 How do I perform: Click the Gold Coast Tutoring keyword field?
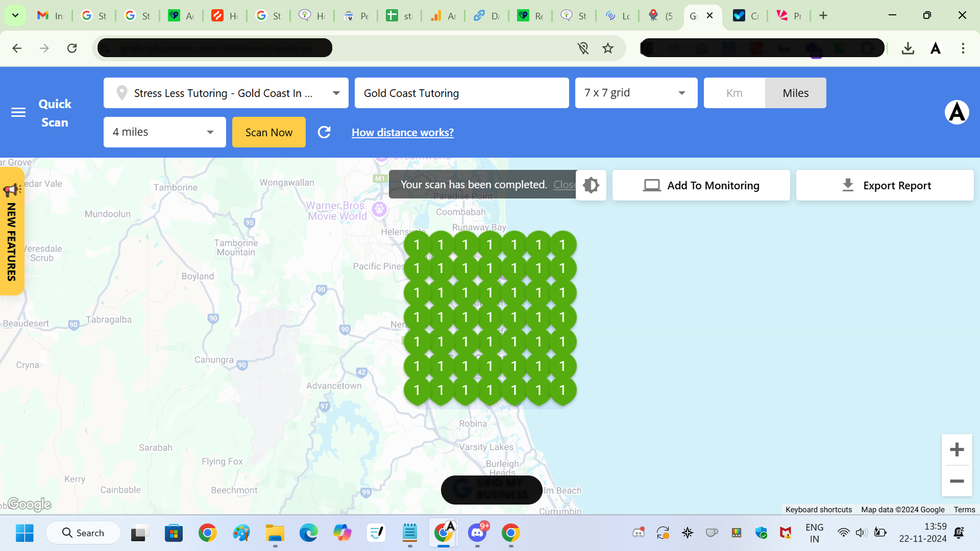click(x=461, y=93)
